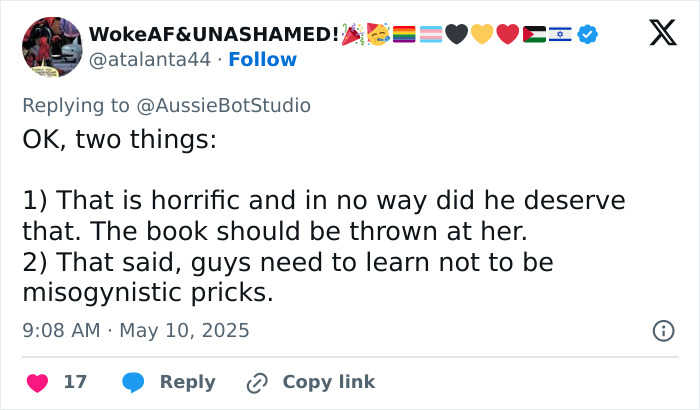Click the reply speech bubble icon

pyautogui.click(x=134, y=382)
